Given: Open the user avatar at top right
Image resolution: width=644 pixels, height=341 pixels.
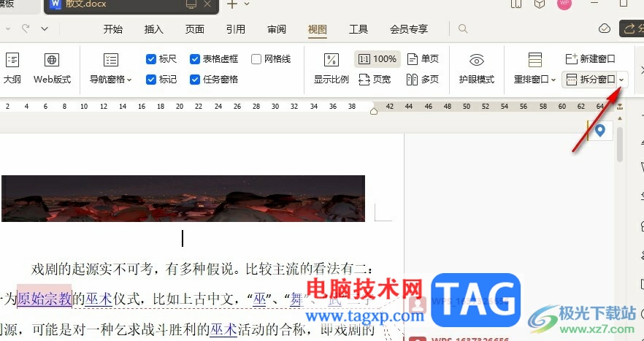Looking at the screenshot, I should [x=564, y=4].
